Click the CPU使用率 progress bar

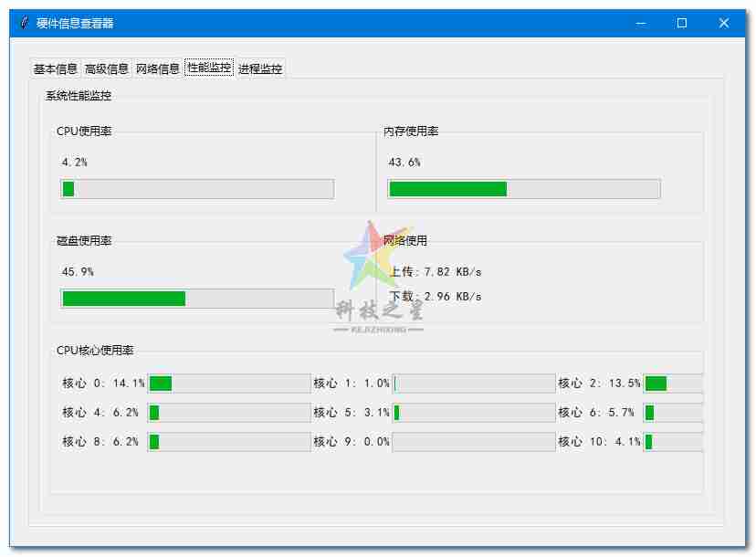pos(197,189)
